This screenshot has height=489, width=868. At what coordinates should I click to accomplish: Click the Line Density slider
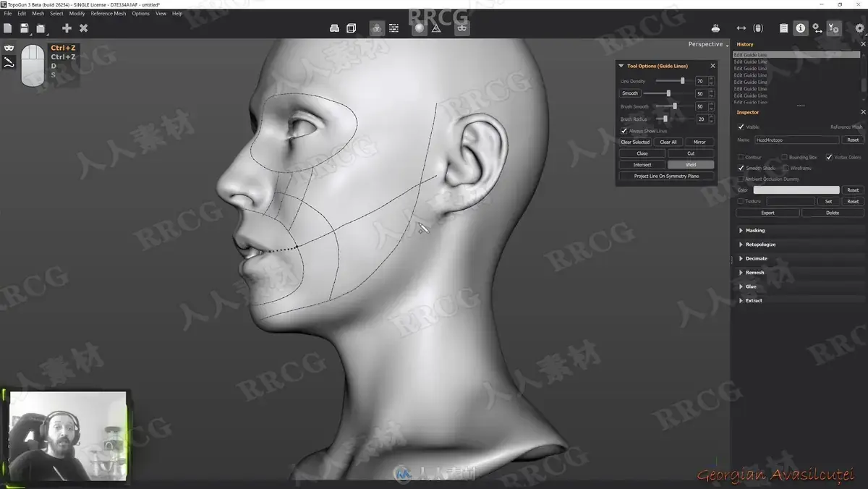[673, 81]
